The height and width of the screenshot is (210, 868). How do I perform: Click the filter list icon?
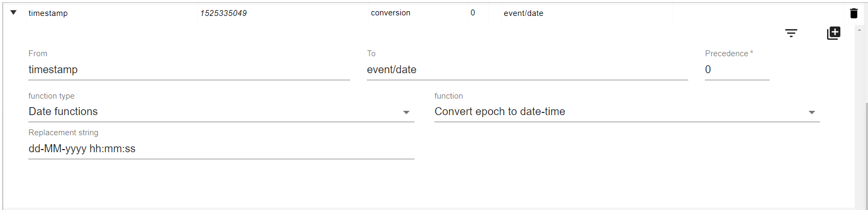[x=791, y=33]
